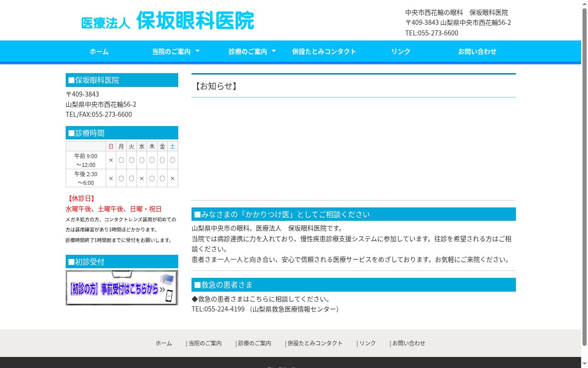Click the red 日 column header

click(111, 146)
